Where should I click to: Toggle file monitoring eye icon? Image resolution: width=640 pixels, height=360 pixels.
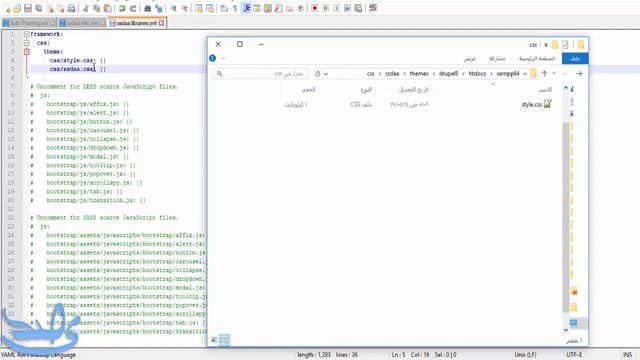pyautogui.click(x=300, y=9)
